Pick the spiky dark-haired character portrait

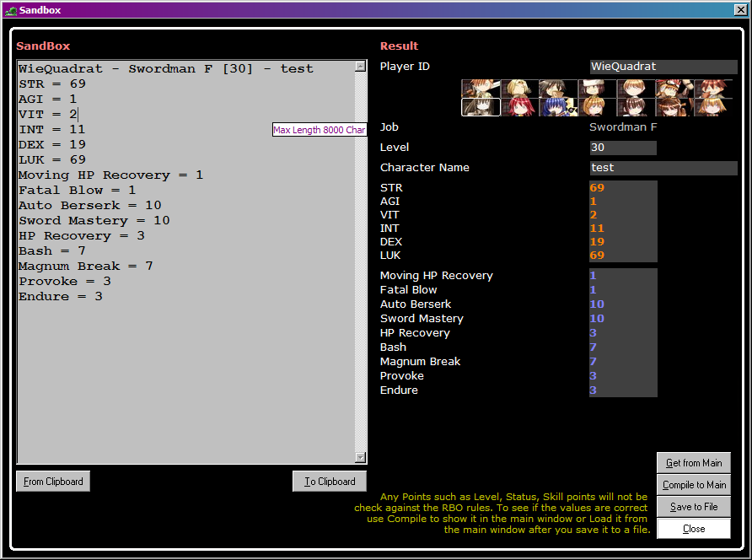559,89
